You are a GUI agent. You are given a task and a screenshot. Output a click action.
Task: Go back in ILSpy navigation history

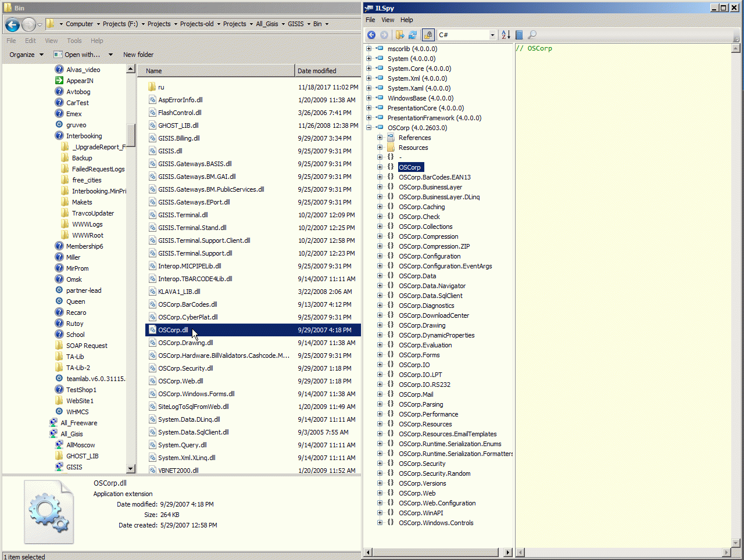tap(371, 35)
